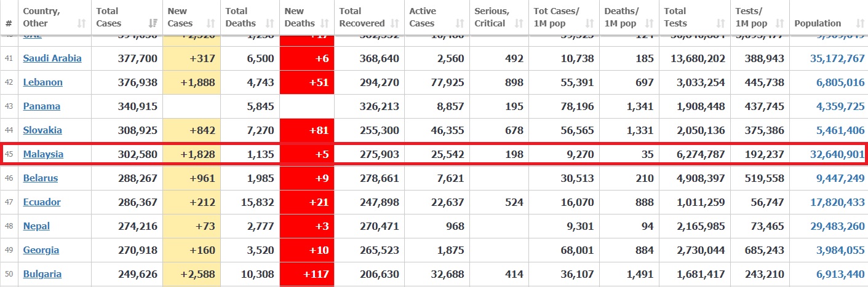Sort by Population using its arrow icon
The image size is (868, 287).
click(860, 24)
